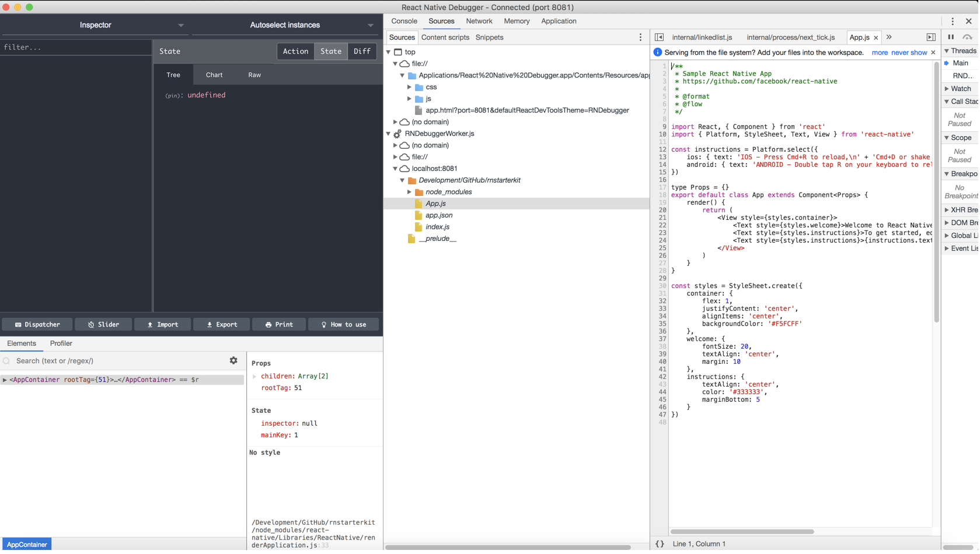Pretty print the source with braces icon
This screenshot has height=554, width=980.
pos(660,544)
